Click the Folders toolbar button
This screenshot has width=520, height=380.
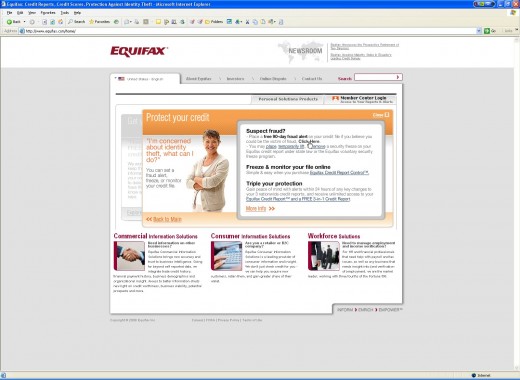pyautogui.click(x=214, y=22)
